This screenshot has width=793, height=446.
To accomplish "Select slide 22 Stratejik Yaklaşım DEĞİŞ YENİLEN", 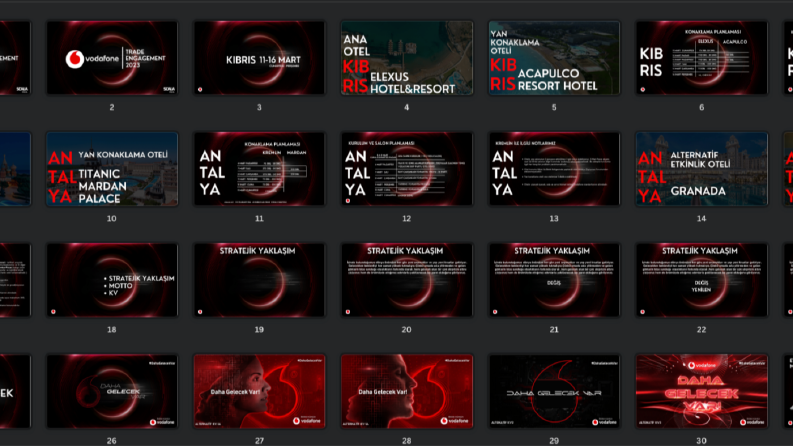I will (x=701, y=280).
